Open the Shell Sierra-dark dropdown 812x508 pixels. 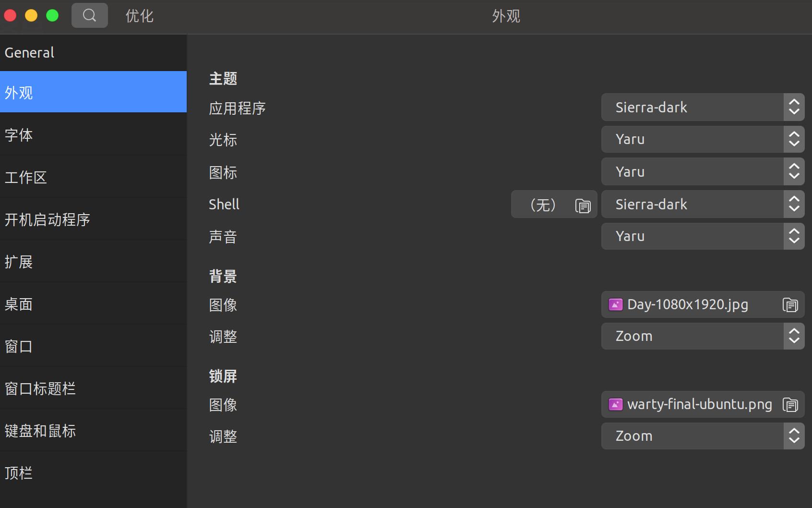(703, 204)
